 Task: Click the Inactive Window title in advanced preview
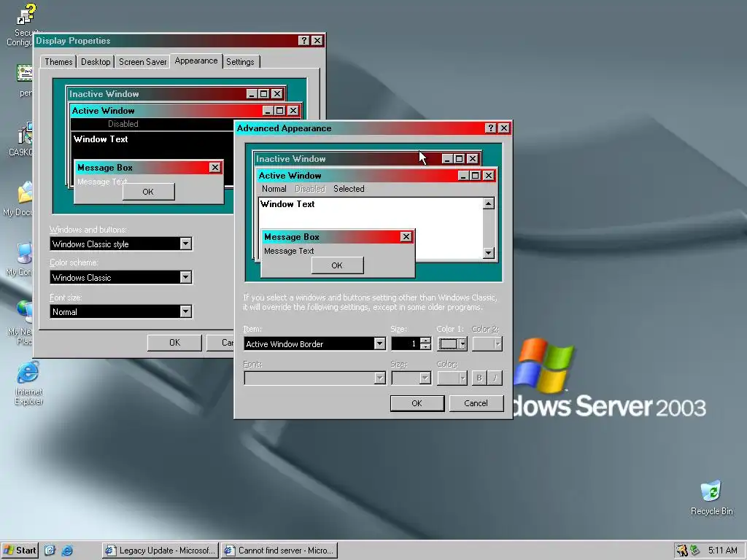(290, 159)
